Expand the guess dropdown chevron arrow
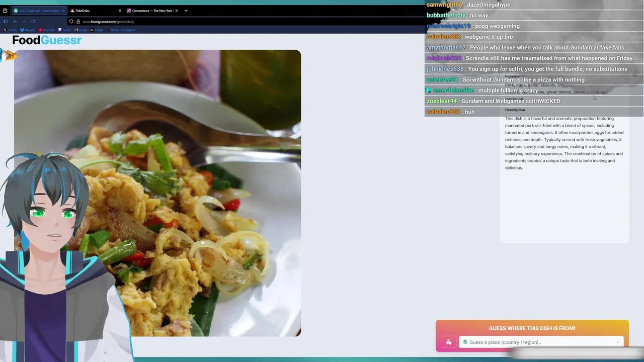This screenshot has width=644, height=362. click(618, 342)
